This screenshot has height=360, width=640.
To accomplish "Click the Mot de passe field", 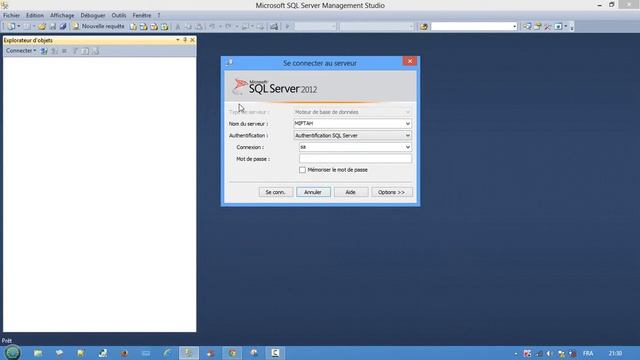I will [355, 159].
